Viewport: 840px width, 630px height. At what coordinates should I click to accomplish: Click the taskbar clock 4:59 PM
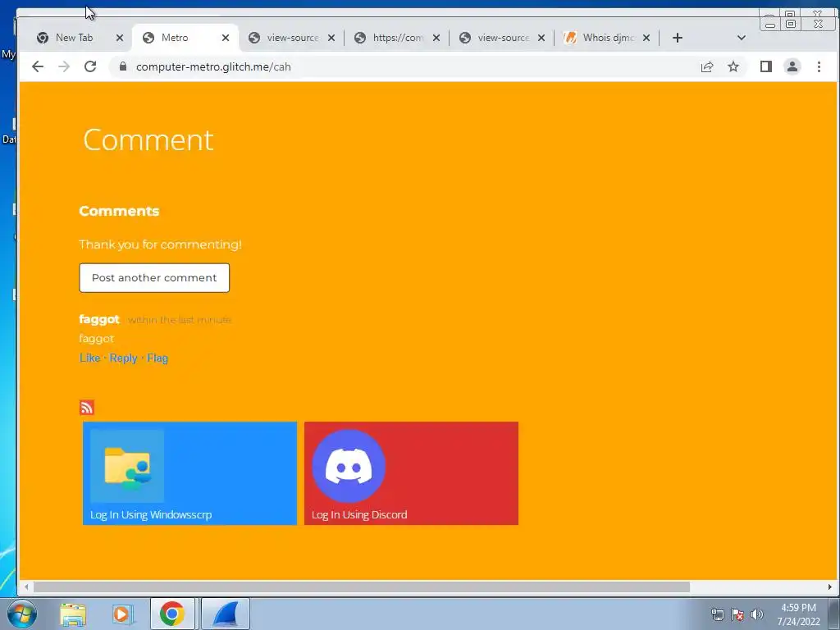pyautogui.click(x=798, y=608)
